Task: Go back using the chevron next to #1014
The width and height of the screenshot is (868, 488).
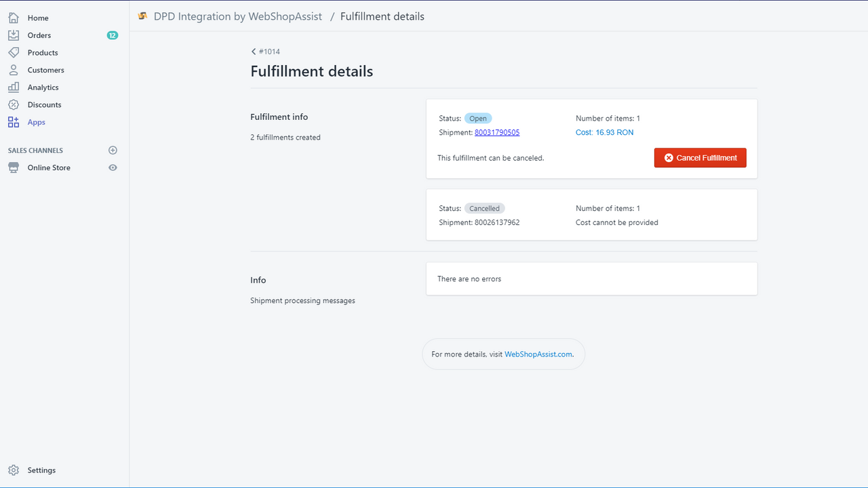Action: point(252,52)
